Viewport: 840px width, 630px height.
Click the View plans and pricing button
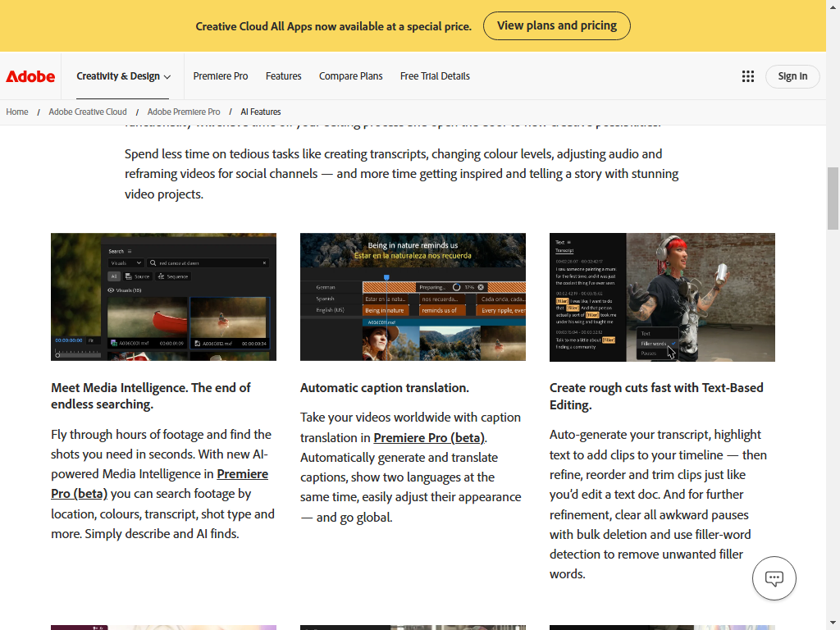click(x=557, y=25)
